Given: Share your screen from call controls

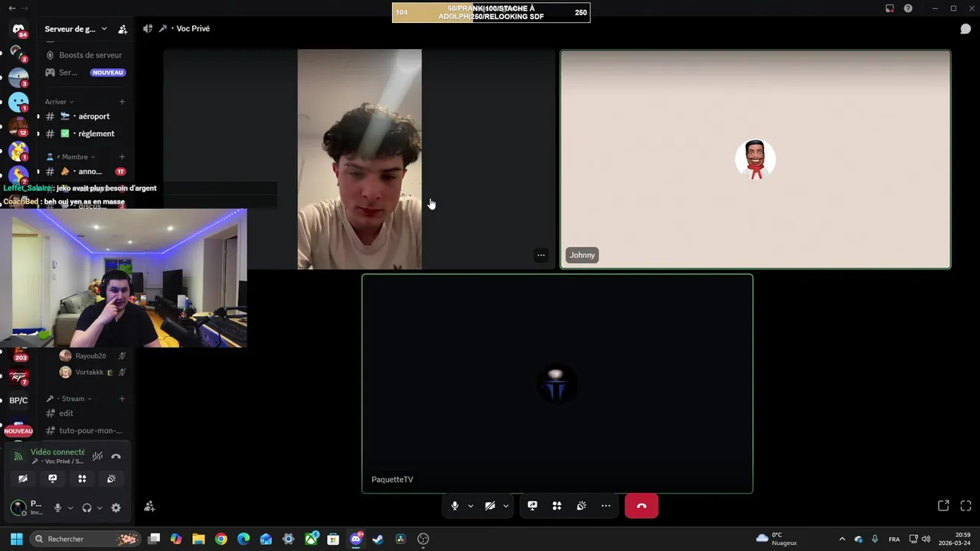Looking at the screenshot, I should (532, 506).
